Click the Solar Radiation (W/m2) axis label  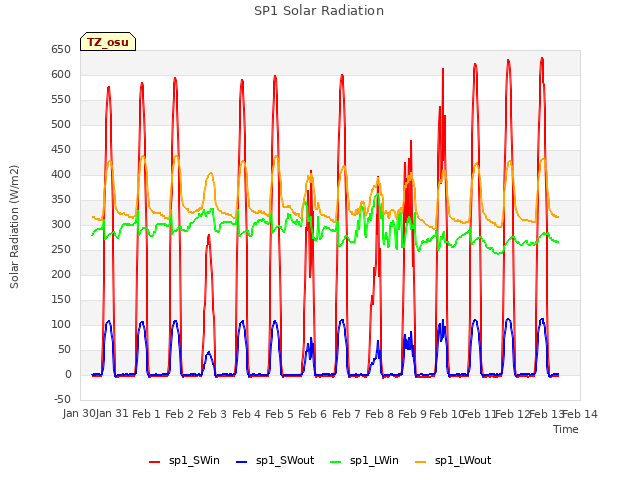[x=14, y=227]
